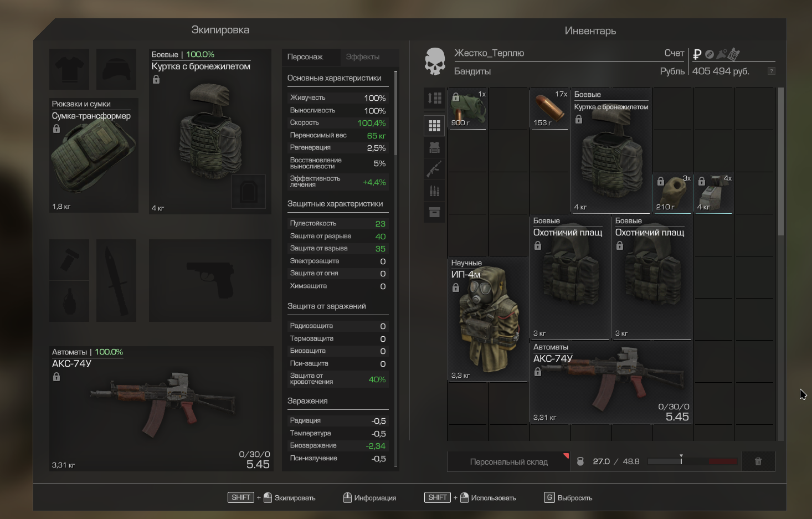Select the АКС-74У in the inventory grid
Screen dimensions: 812x519
coord(610,383)
